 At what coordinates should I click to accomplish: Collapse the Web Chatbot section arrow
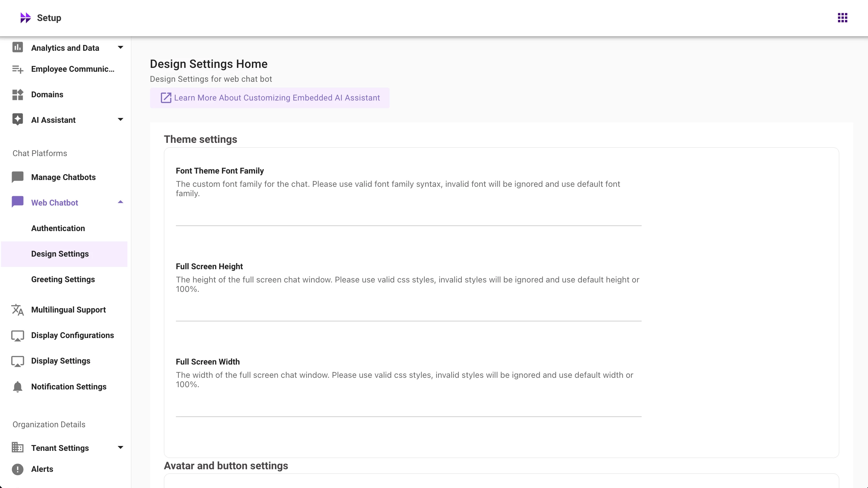tap(120, 202)
